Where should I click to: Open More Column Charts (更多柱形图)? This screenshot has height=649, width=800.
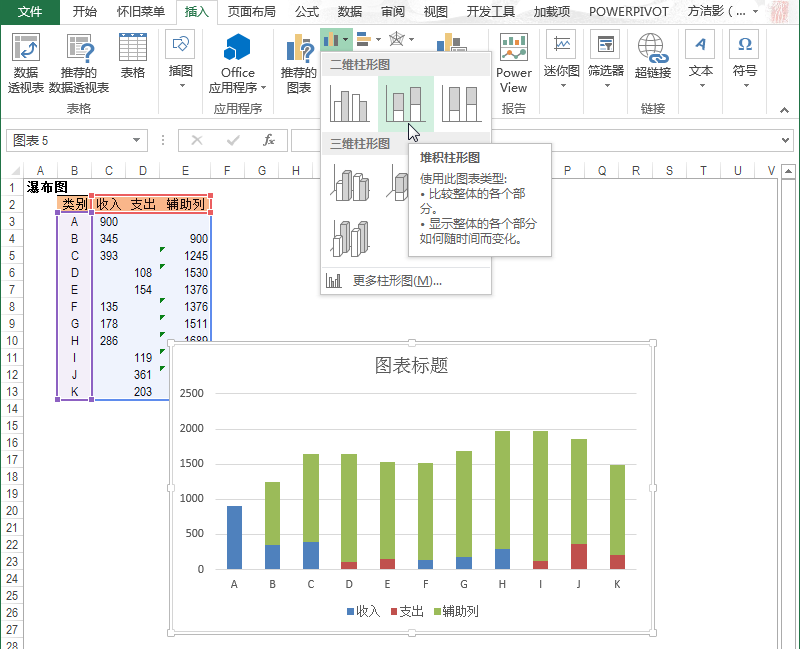pos(397,281)
